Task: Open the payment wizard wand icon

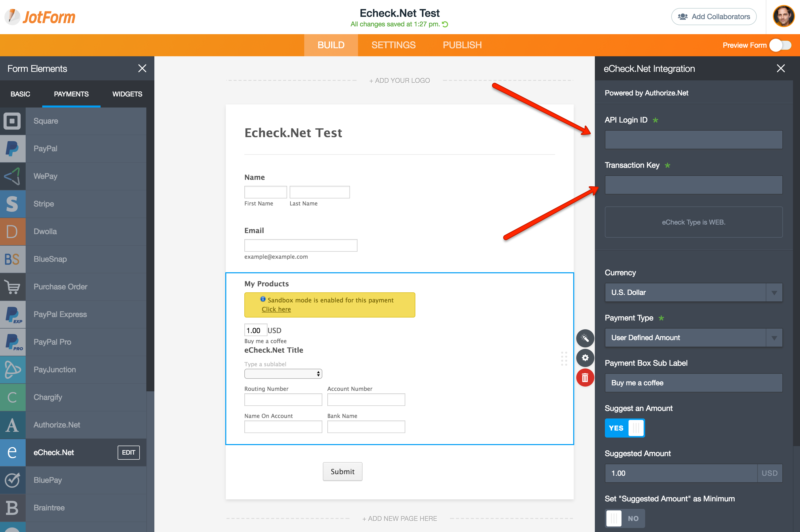Action: [585, 338]
